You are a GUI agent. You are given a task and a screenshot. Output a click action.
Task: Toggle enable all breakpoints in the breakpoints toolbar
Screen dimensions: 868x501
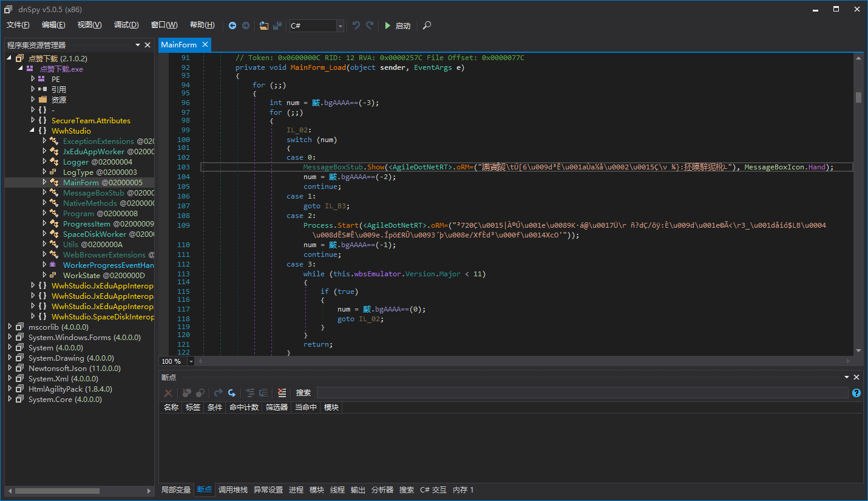186,393
